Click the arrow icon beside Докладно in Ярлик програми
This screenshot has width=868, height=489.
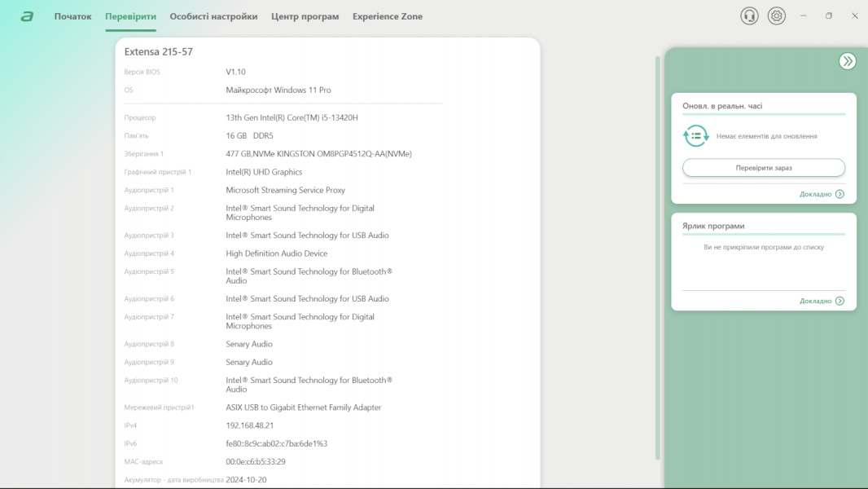coord(840,301)
